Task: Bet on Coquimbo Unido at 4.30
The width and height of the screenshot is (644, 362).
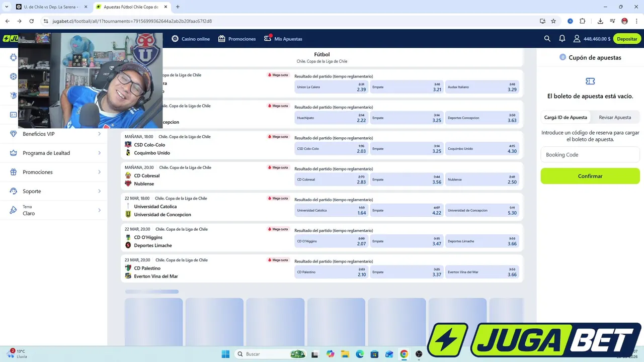Action: point(482,148)
